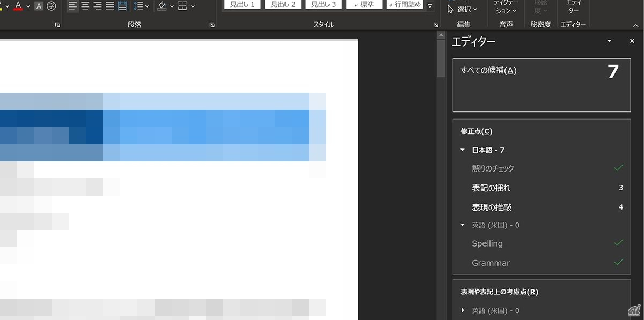Click the blue highlighted document heading
Image resolution: width=644 pixels, height=320 pixels.
(x=163, y=127)
